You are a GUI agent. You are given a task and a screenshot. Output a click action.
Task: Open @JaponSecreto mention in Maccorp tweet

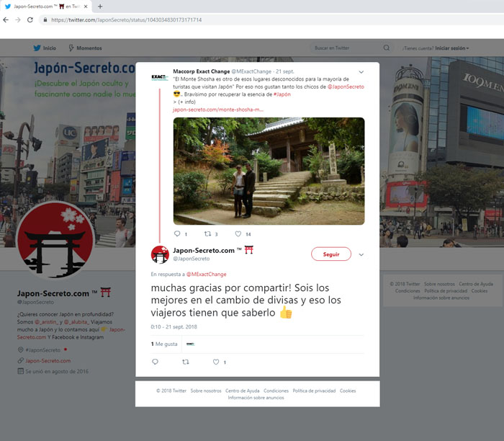tap(346, 87)
